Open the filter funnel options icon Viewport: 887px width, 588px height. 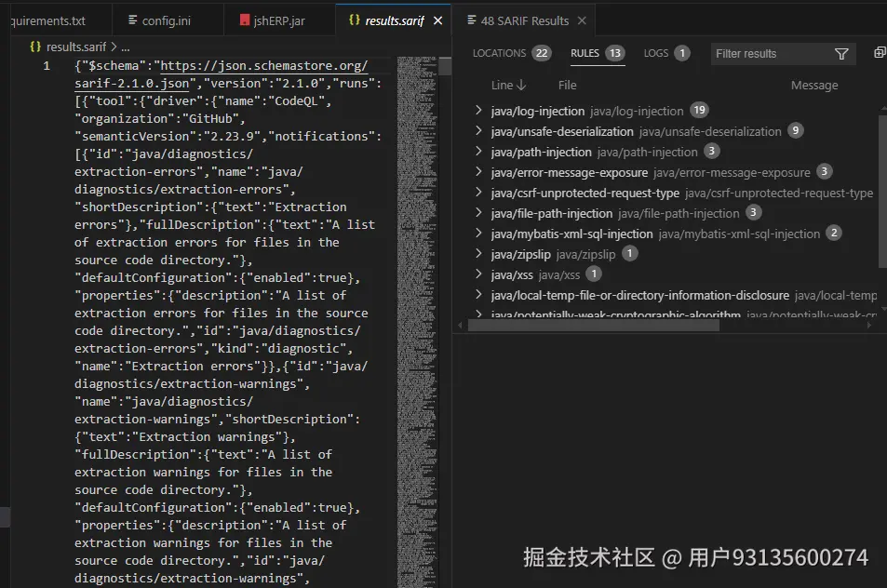pyautogui.click(x=841, y=54)
